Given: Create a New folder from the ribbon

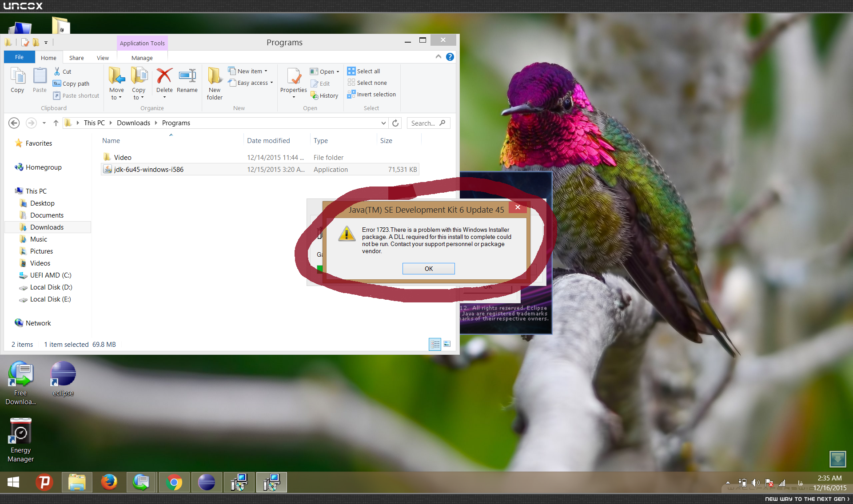Looking at the screenshot, I should [x=215, y=83].
